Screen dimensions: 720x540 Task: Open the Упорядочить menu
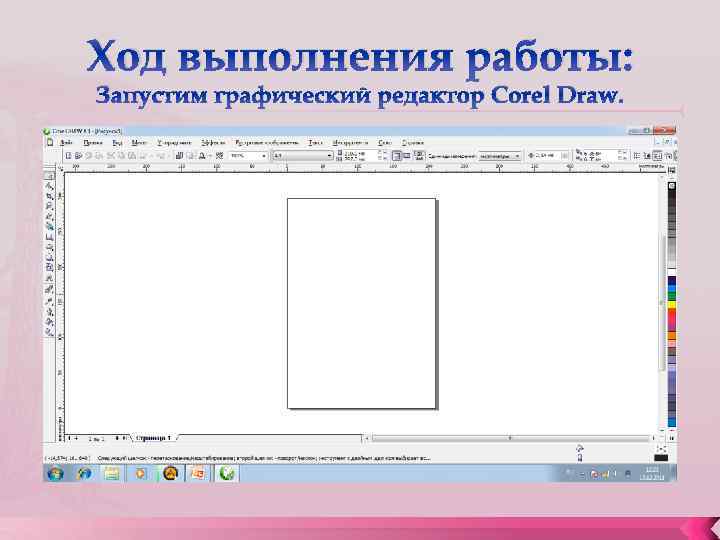174,142
